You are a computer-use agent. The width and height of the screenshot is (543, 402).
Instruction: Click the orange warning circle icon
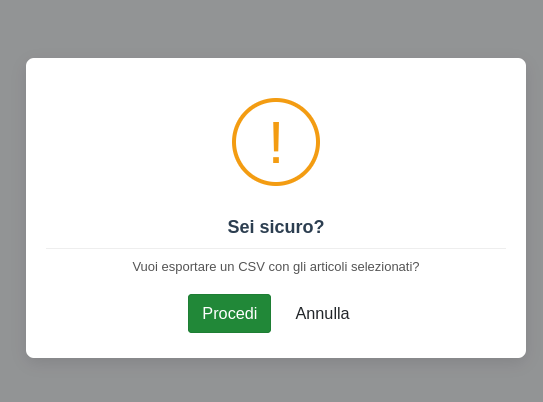tap(276, 142)
